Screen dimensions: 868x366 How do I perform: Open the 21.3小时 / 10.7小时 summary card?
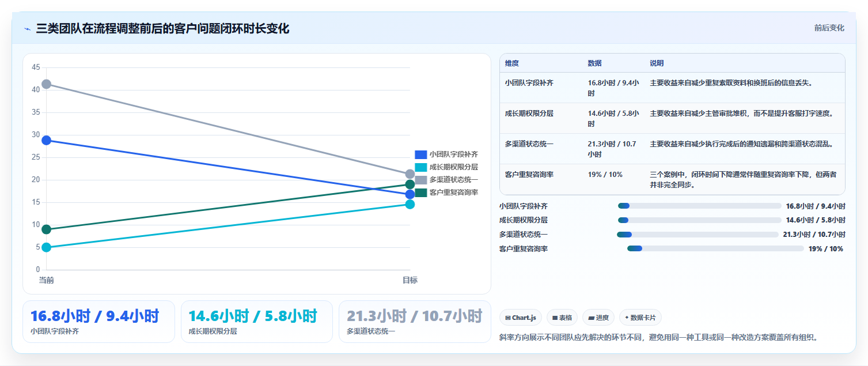tap(415, 322)
